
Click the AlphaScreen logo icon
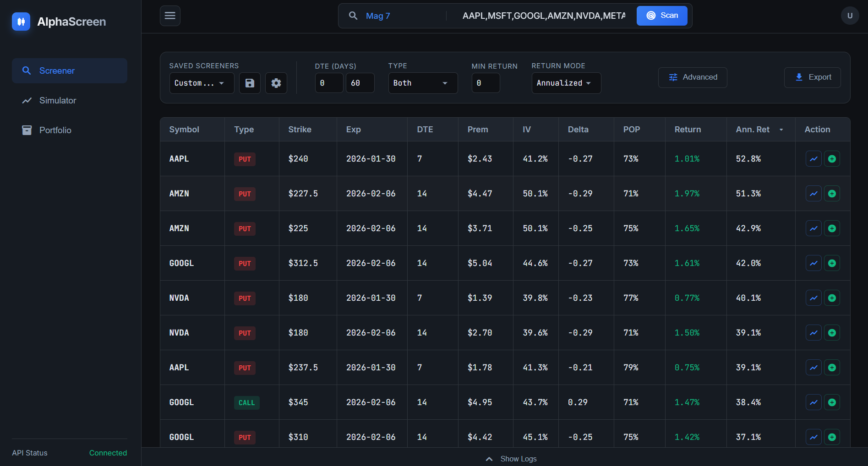[21, 22]
